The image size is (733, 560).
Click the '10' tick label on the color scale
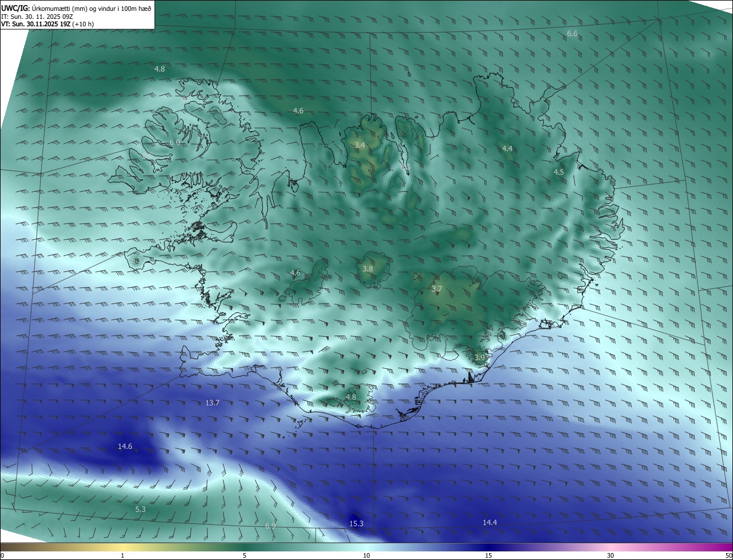(x=366, y=555)
